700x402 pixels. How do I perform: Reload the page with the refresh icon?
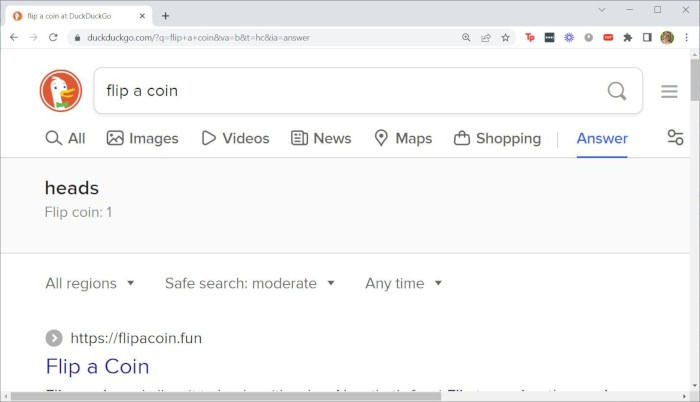(x=53, y=38)
